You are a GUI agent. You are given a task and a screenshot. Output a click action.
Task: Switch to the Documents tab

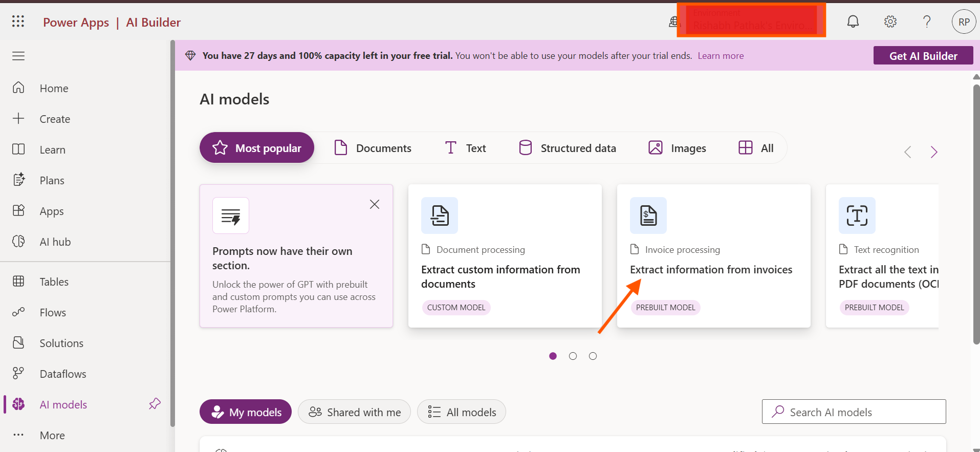pyautogui.click(x=373, y=148)
